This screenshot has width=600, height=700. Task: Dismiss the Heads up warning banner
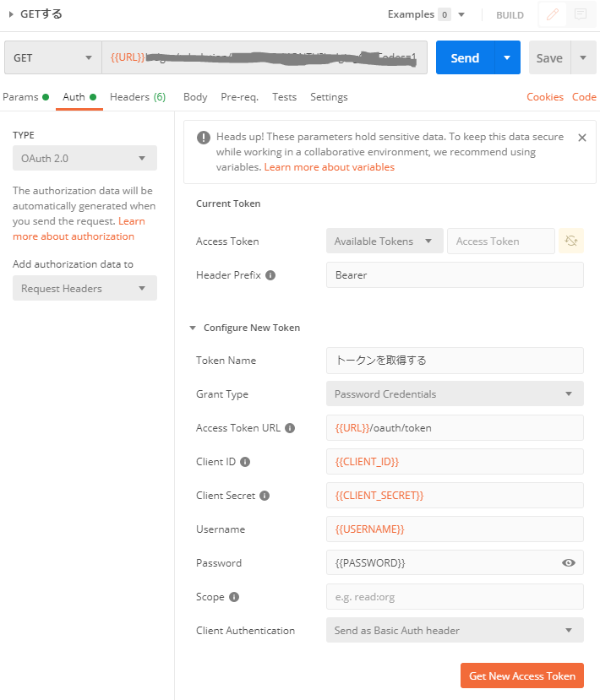coord(581,138)
